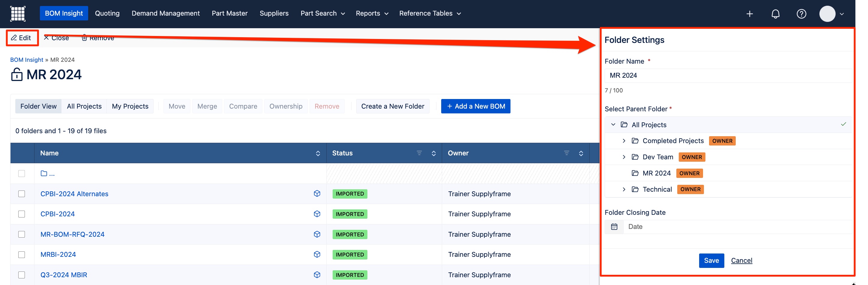Open the Part Search dropdown menu

[x=322, y=13]
